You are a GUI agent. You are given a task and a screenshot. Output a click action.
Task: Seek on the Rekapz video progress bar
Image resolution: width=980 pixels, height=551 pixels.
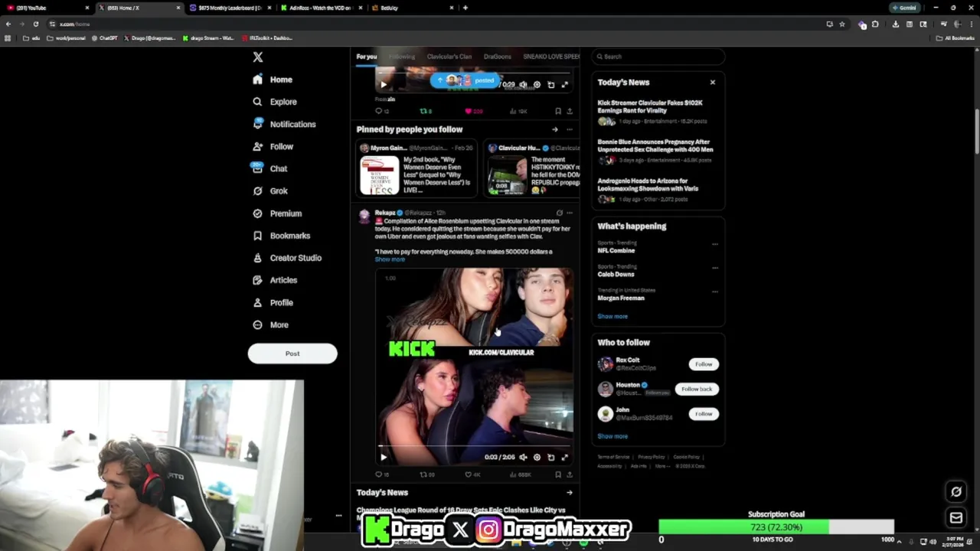point(475,446)
